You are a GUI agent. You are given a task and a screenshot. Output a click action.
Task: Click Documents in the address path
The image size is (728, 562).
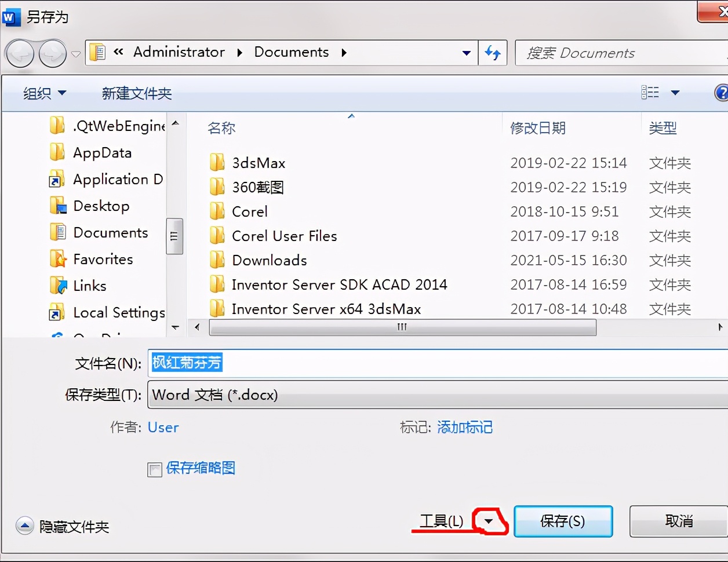[292, 52]
